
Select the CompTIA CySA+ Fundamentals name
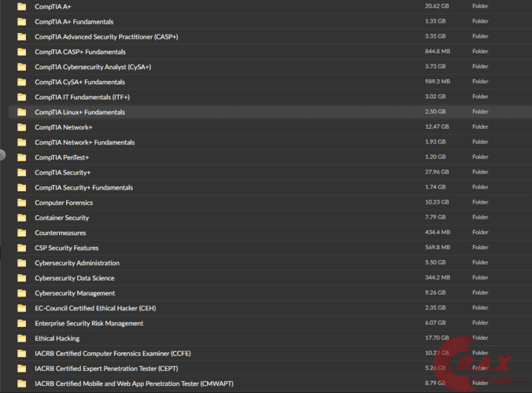(x=79, y=82)
